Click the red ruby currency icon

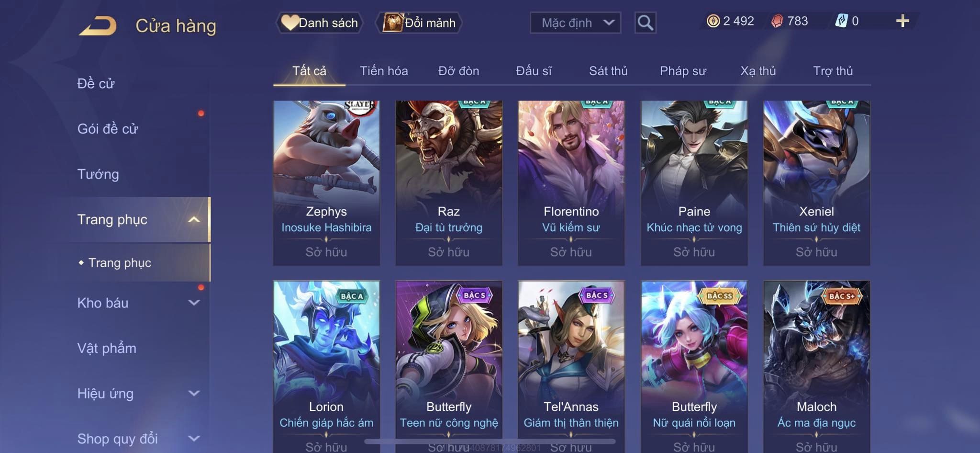click(777, 21)
